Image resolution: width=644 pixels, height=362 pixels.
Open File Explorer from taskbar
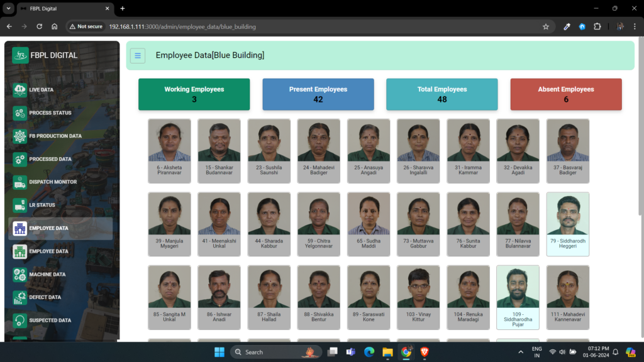[x=387, y=352]
